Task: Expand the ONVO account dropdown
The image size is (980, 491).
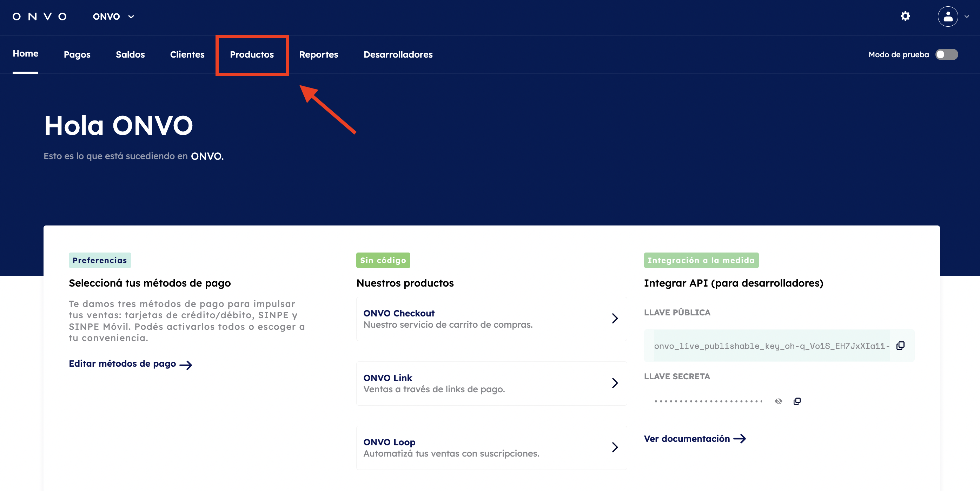Action: (x=113, y=17)
